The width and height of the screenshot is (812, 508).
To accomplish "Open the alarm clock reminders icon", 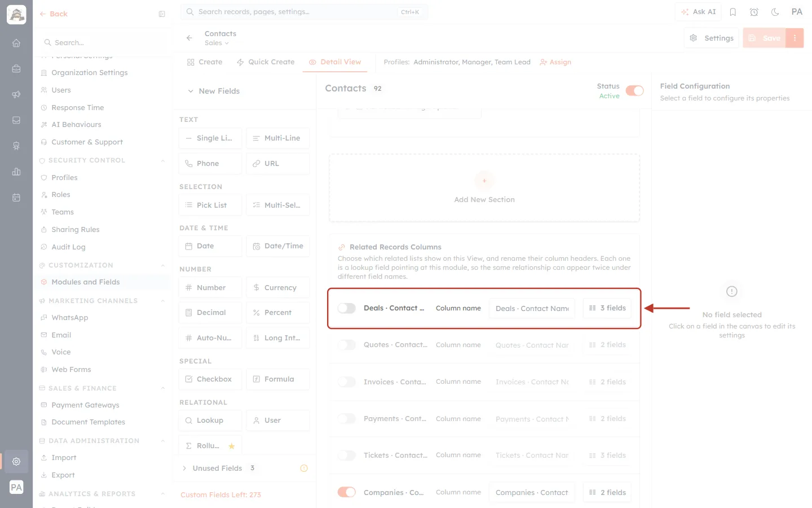I will tap(754, 12).
